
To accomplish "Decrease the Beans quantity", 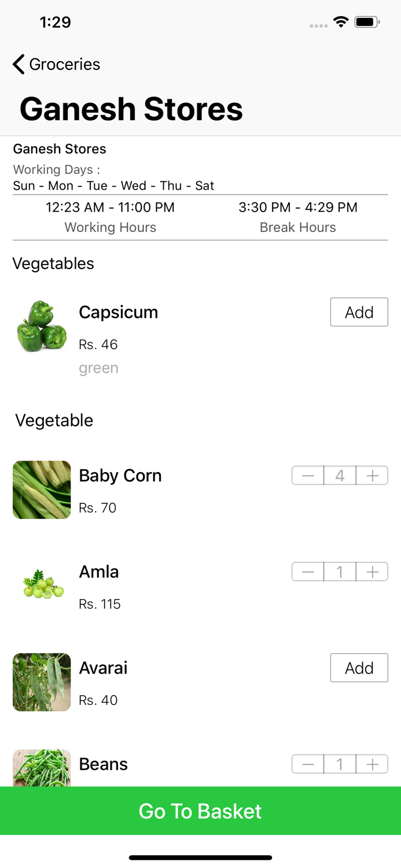I will click(307, 764).
